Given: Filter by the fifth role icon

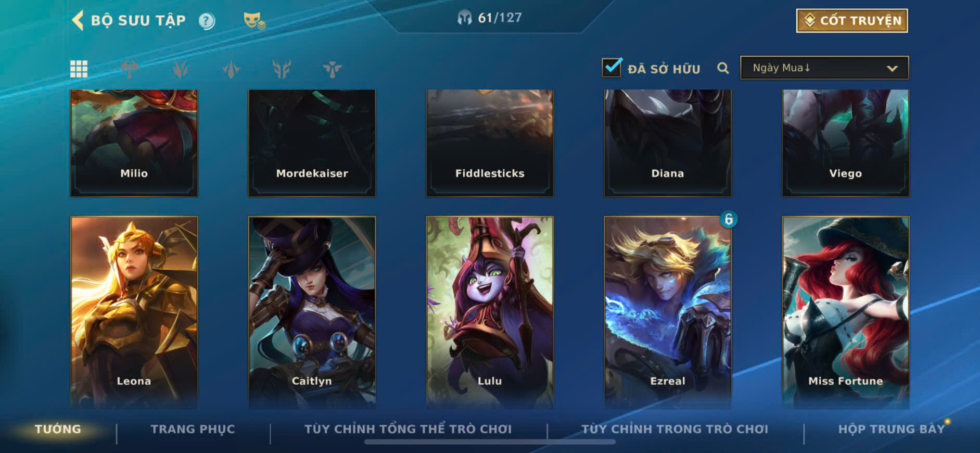Looking at the screenshot, I should [x=332, y=69].
